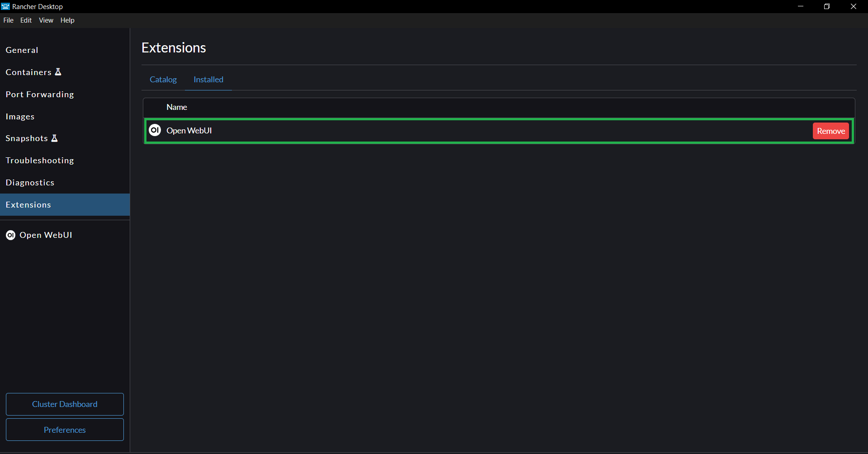Click the flask icon next to Containers
868x454 pixels.
point(58,72)
